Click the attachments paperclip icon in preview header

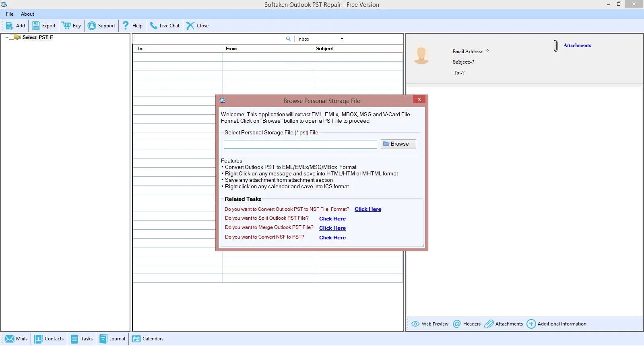555,46
